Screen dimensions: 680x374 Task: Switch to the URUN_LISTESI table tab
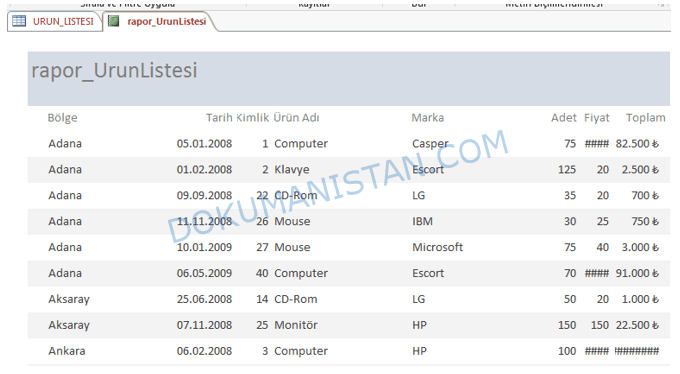pos(55,22)
